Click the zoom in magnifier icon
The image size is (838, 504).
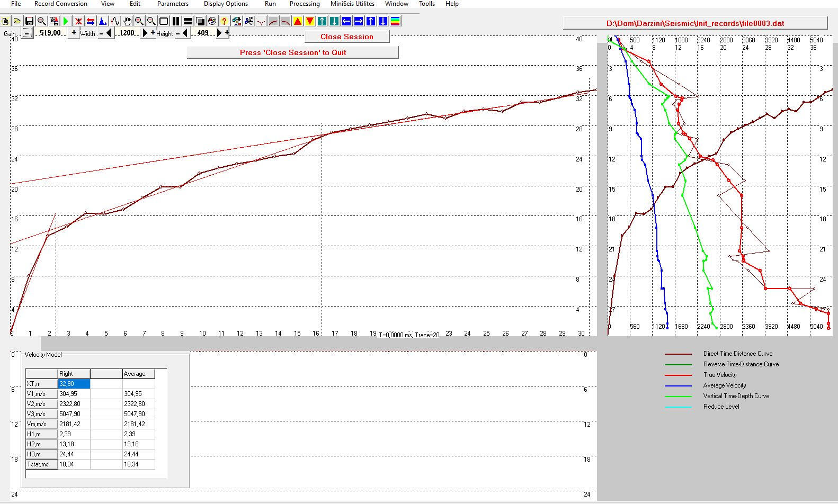pyautogui.click(x=139, y=21)
